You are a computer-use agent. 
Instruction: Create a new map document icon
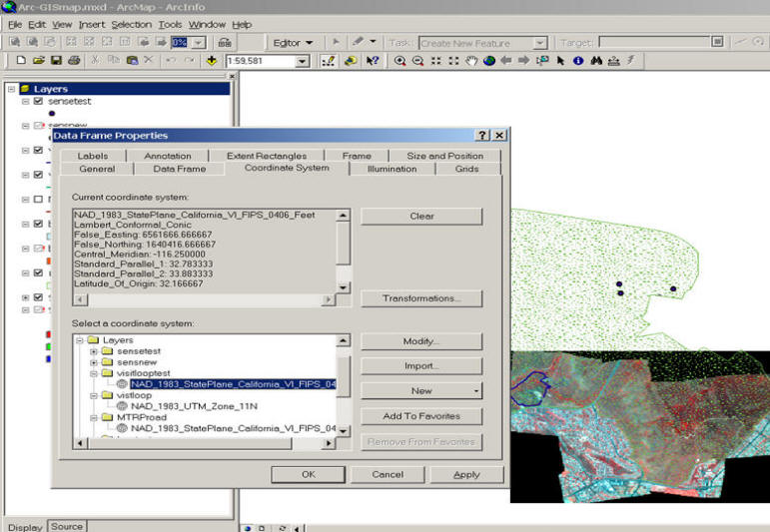[21, 60]
